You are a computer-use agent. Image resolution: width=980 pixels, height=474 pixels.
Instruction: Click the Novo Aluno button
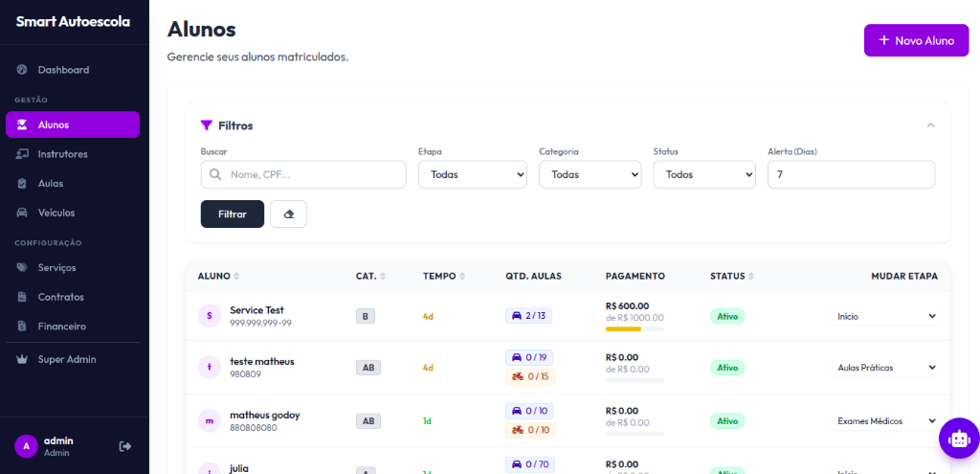coord(916,41)
